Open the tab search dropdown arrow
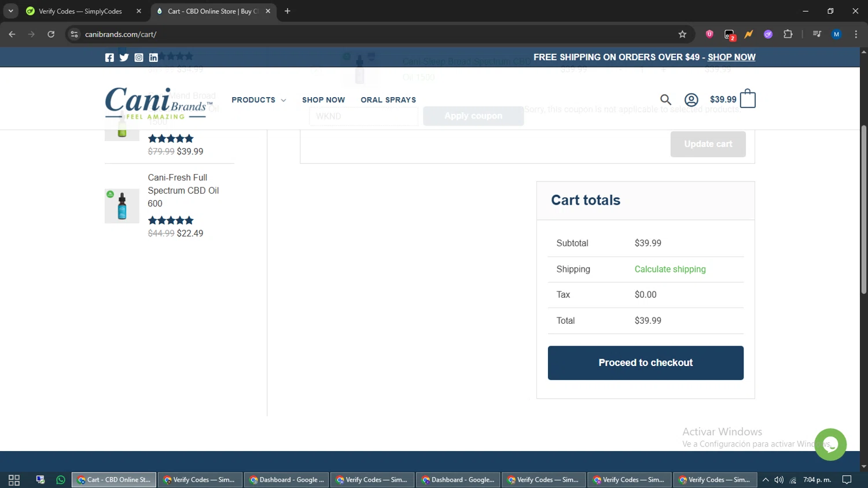868x488 pixels. pyautogui.click(x=10, y=11)
